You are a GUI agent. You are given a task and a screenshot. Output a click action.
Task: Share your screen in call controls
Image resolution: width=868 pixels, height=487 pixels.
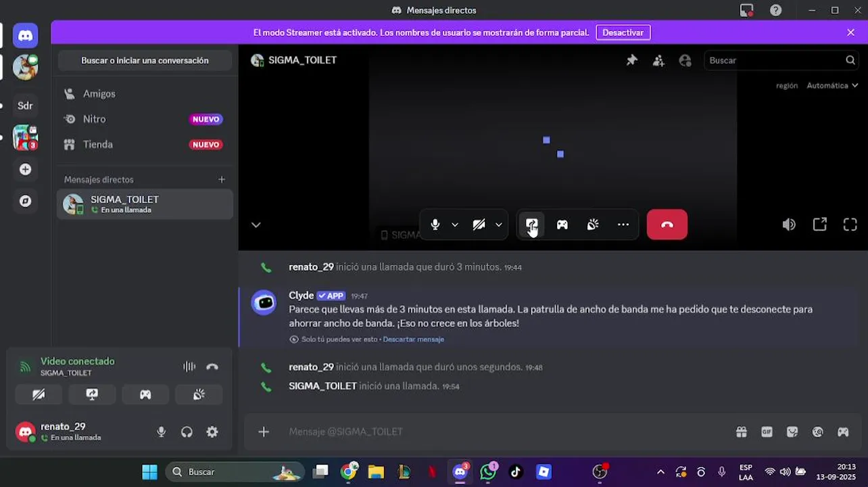532,225
